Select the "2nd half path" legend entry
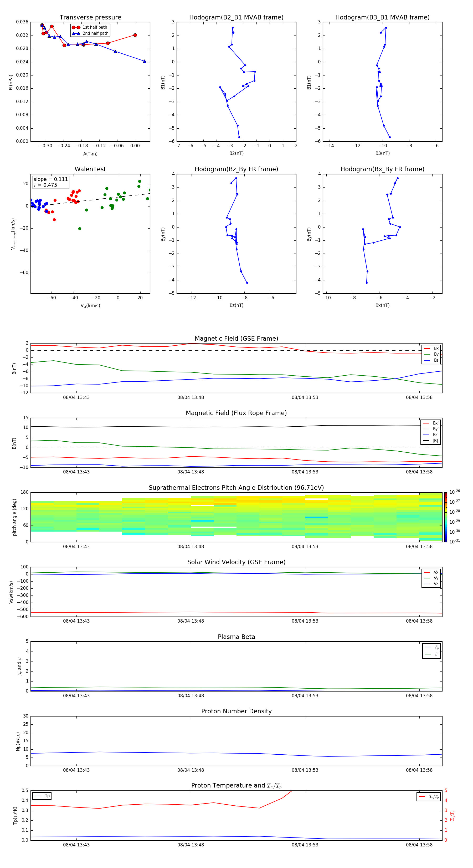The width and height of the screenshot is (473, 868). click(90, 33)
